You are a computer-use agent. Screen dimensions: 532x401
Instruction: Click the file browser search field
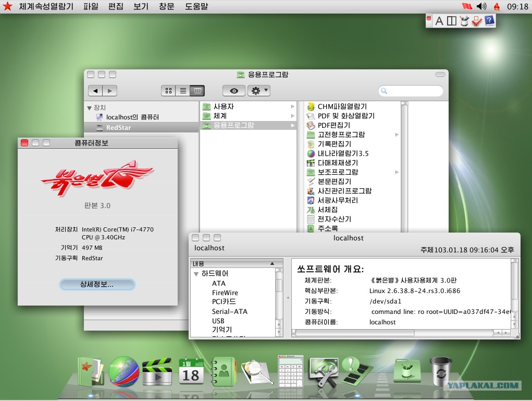(x=411, y=91)
